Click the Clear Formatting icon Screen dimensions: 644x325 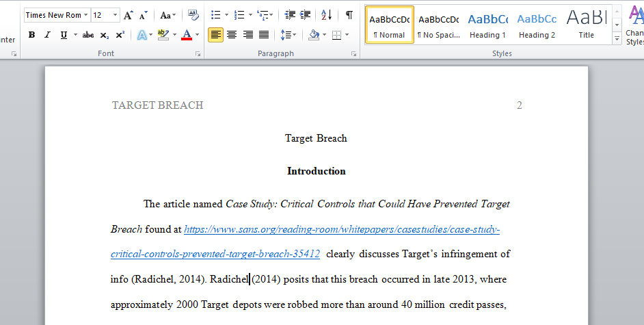pyautogui.click(x=193, y=16)
